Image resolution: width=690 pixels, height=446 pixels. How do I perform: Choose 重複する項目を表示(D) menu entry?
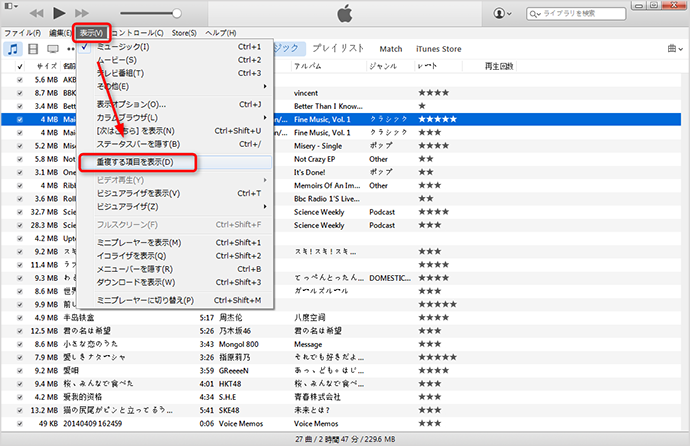point(175,162)
